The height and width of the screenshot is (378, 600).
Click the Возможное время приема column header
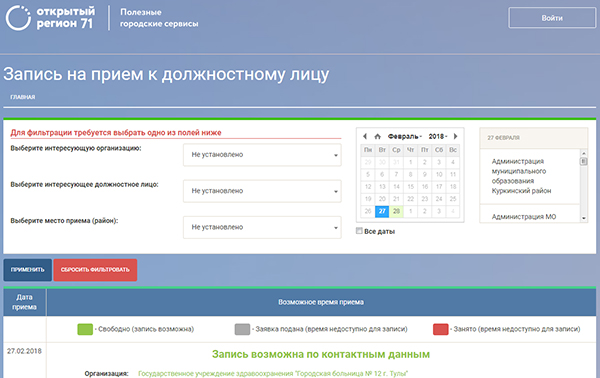click(321, 302)
